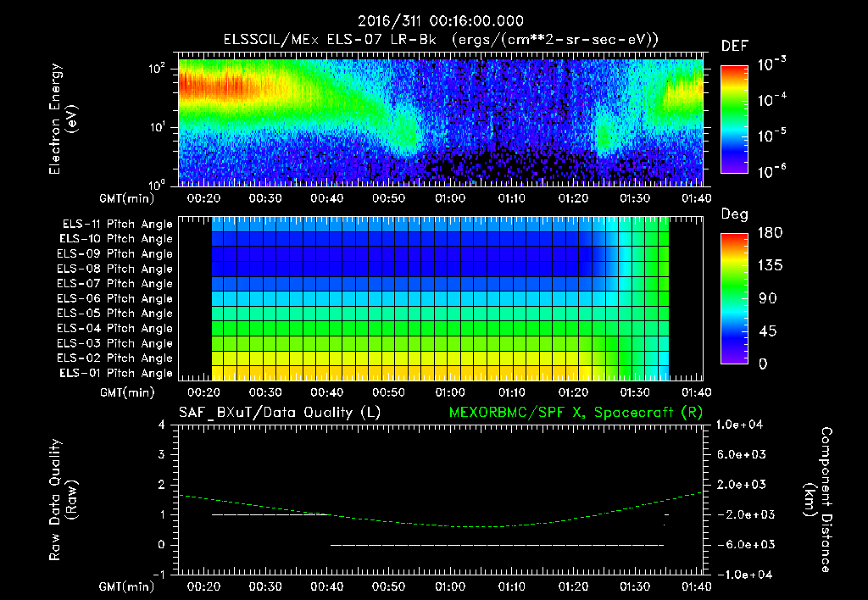Click the ELS-02 Pitch Angle row label

(x=115, y=358)
